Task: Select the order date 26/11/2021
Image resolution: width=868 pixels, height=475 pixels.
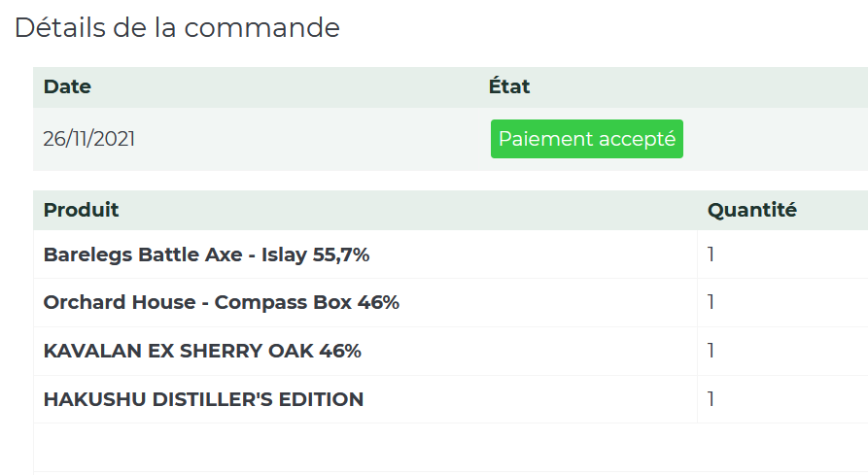Action: 89,139
